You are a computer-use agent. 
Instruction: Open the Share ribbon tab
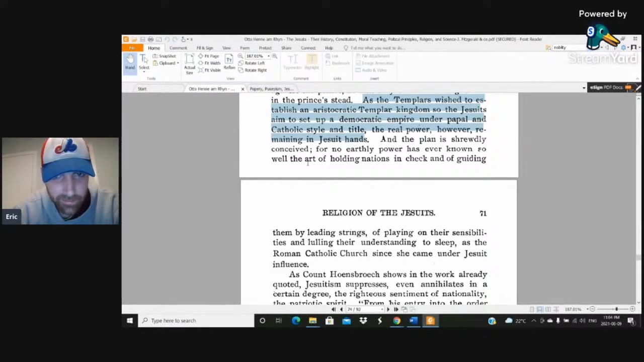tap(286, 48)
